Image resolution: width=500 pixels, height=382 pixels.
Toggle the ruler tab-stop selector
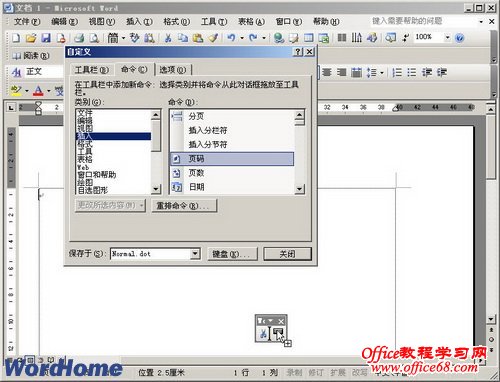coord(11,108)
